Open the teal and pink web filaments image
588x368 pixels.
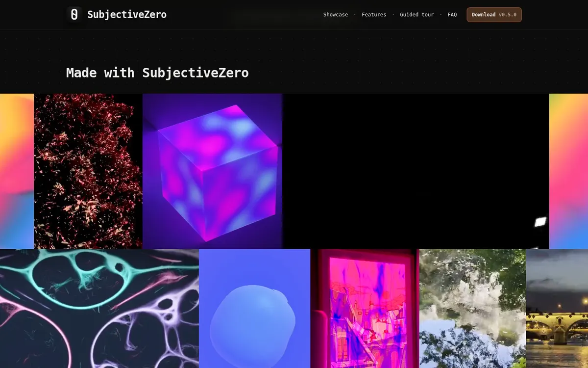pos(99,309)
